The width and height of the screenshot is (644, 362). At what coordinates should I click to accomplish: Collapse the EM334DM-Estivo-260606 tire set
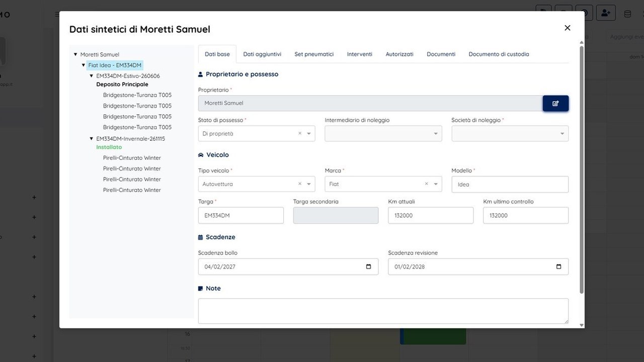tap(92, 76)
